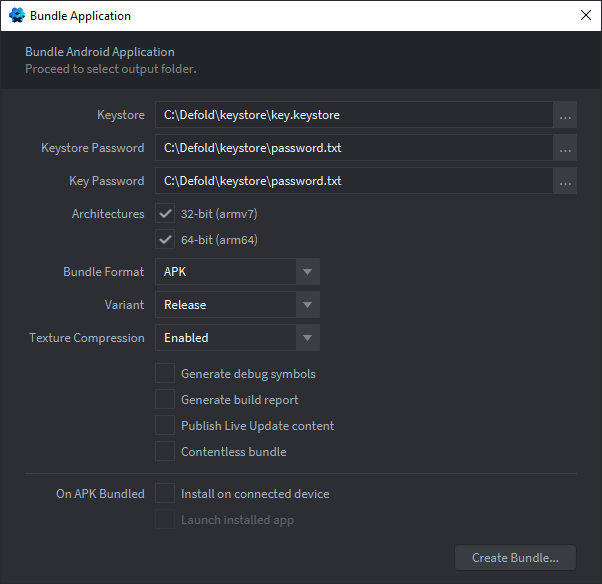
Task: Uncheck 64-bit (arm64) architecture
Action: [165, 240]
